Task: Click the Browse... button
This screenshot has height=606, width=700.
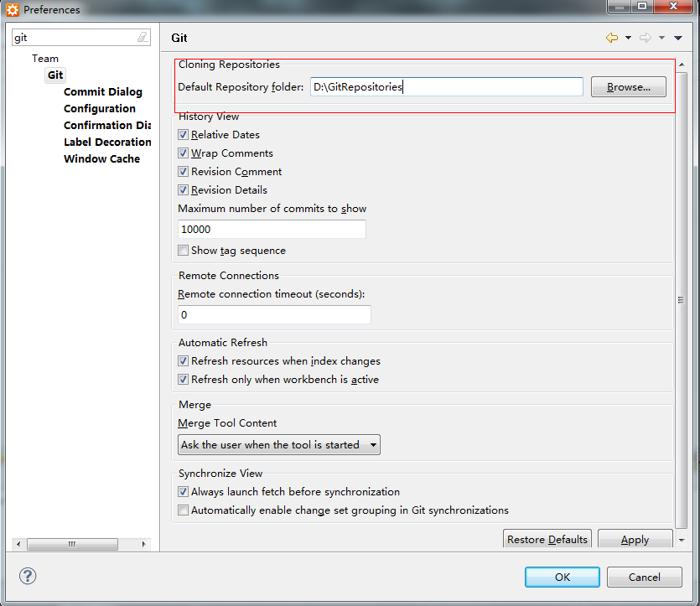Action: [x=629, y=87]
